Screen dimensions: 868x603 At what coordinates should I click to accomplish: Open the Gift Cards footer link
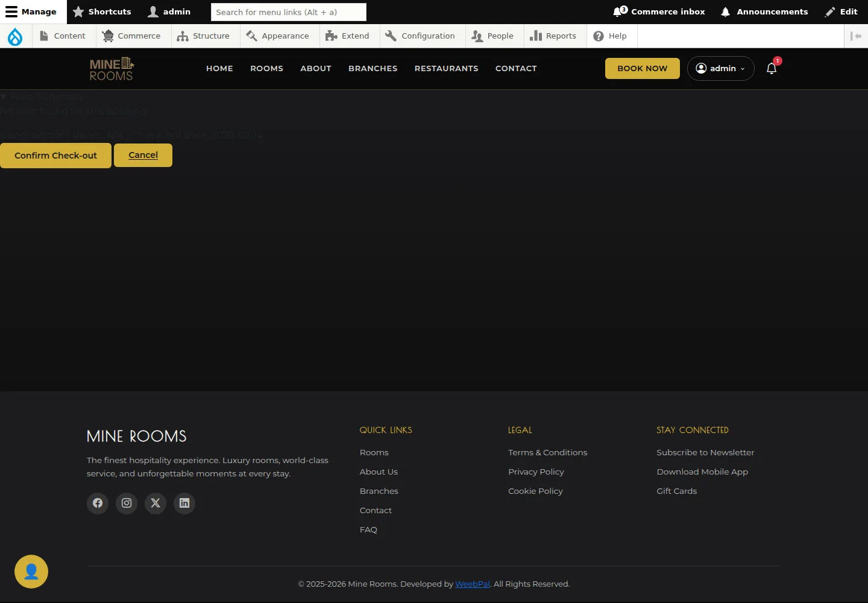[676, 491]
